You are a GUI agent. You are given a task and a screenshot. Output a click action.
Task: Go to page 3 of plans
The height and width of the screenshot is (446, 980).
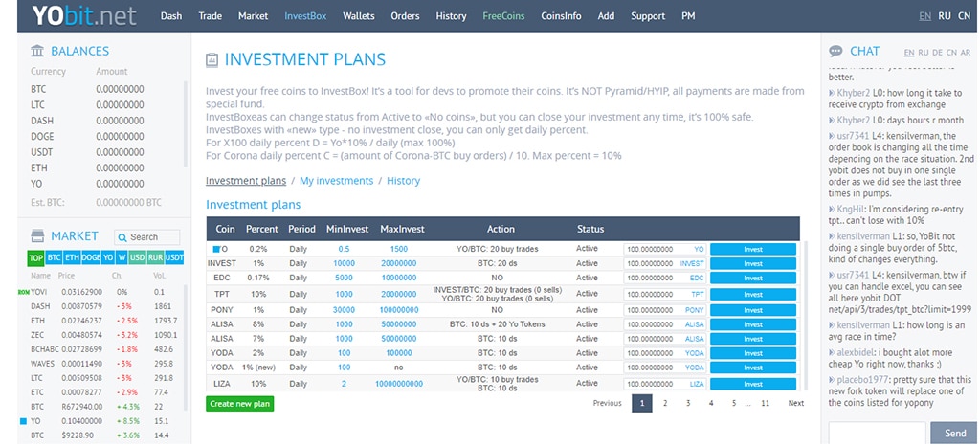(x=688, y=404)
